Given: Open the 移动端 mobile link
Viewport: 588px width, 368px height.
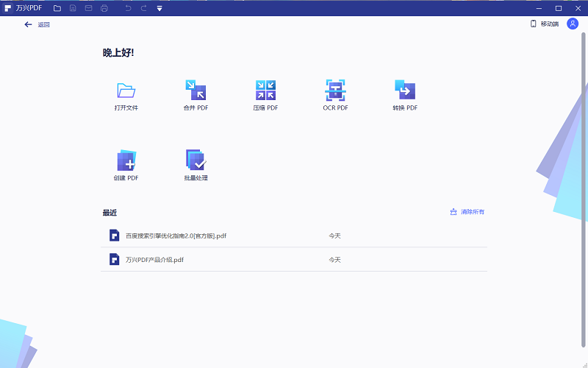Looking at the screenshot, I should 545,24.
